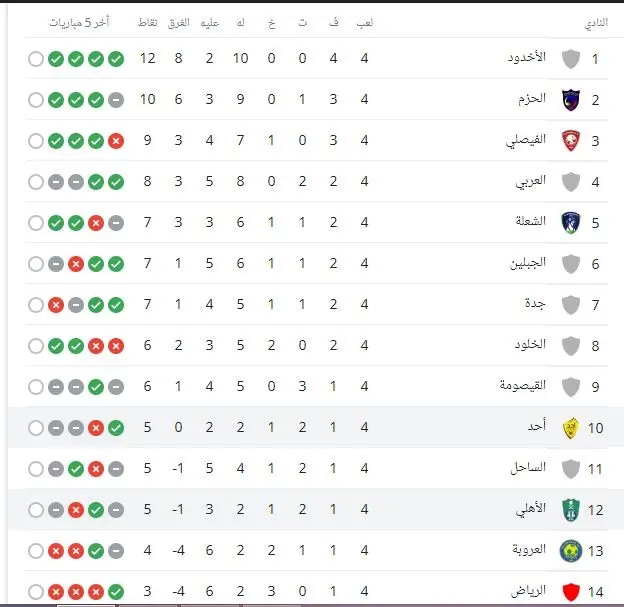Click the الشعلة club badge icon
624x607 pixels.
coord(571,223)
